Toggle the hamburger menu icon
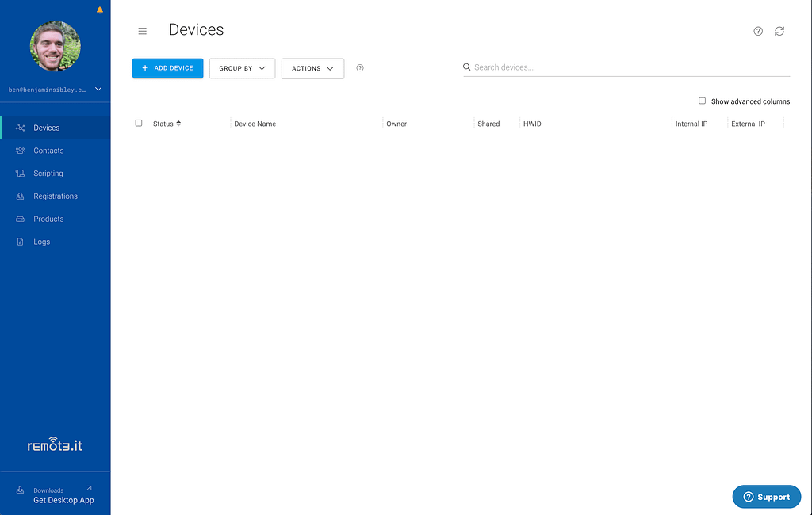The width and height of the screenshot is (812, 515). (x=143, y=31)
